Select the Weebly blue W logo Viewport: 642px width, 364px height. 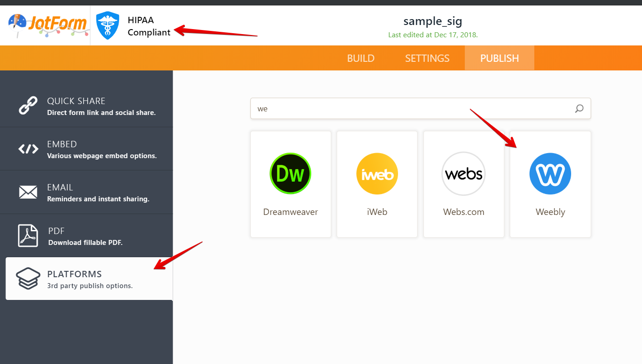click(550, 174)
